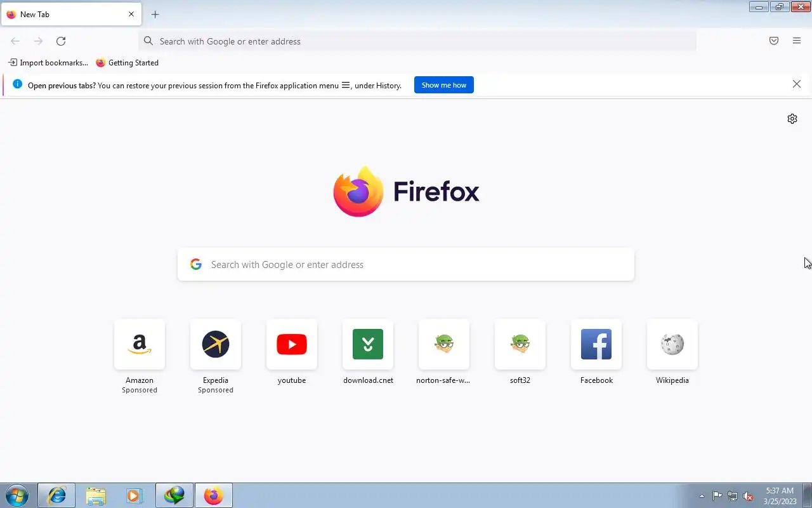Restore down the Firefox window
This screenshot has height=508, width=812.
(779, 7)
